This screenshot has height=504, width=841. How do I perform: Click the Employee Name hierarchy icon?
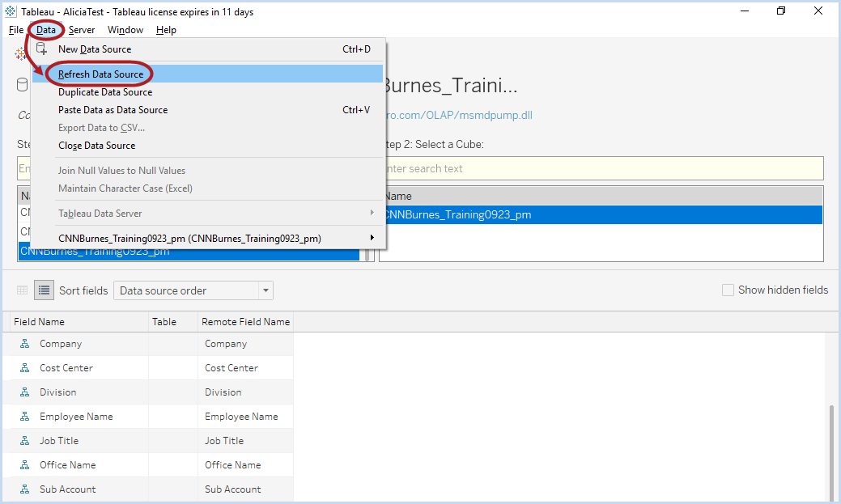[24, 416]
